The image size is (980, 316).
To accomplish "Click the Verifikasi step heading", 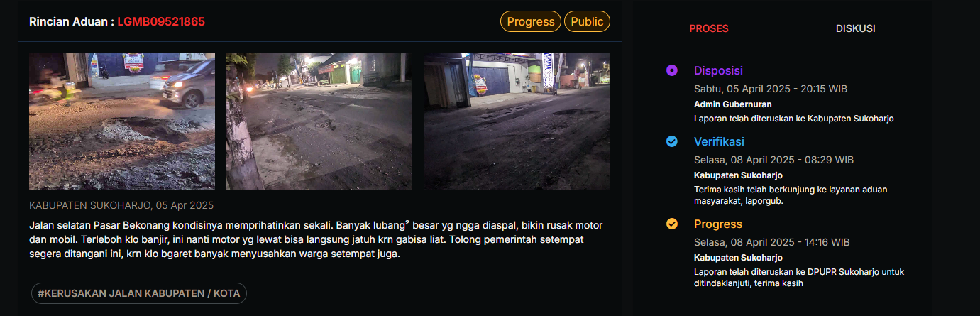I will (x=719, y=141).
